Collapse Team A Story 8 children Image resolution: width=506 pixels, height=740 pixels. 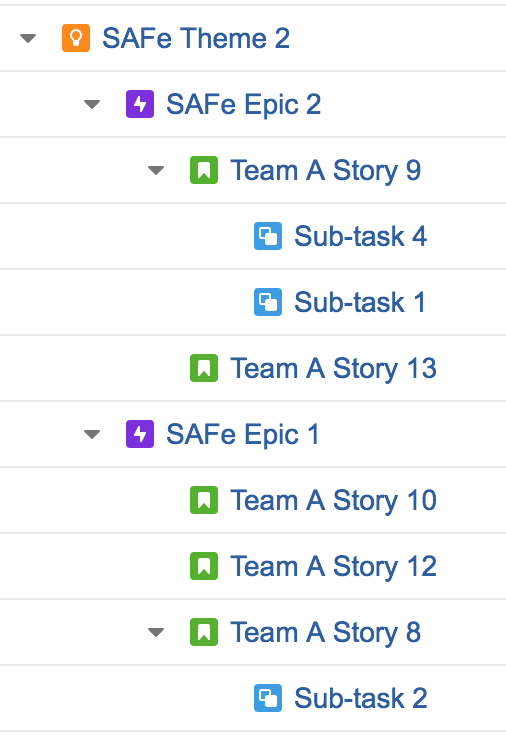(156, 632)
